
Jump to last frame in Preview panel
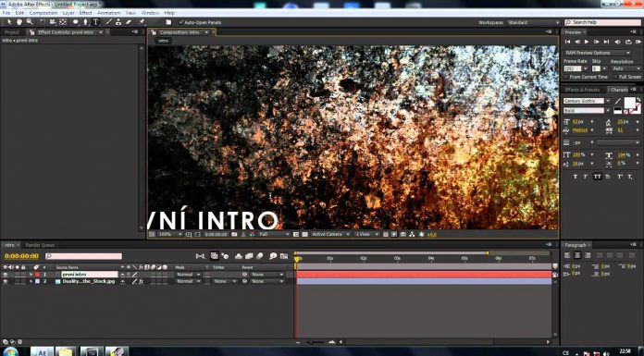tap(606, 42)
